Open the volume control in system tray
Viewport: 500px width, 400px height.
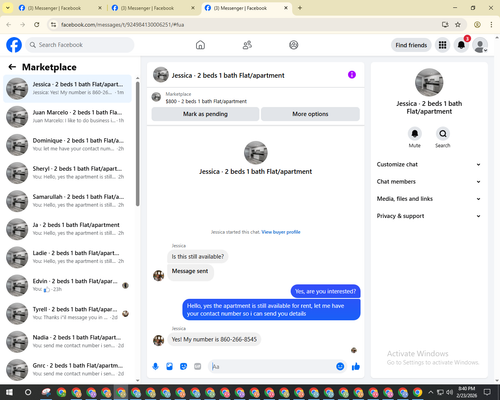(x=449, y=392)
